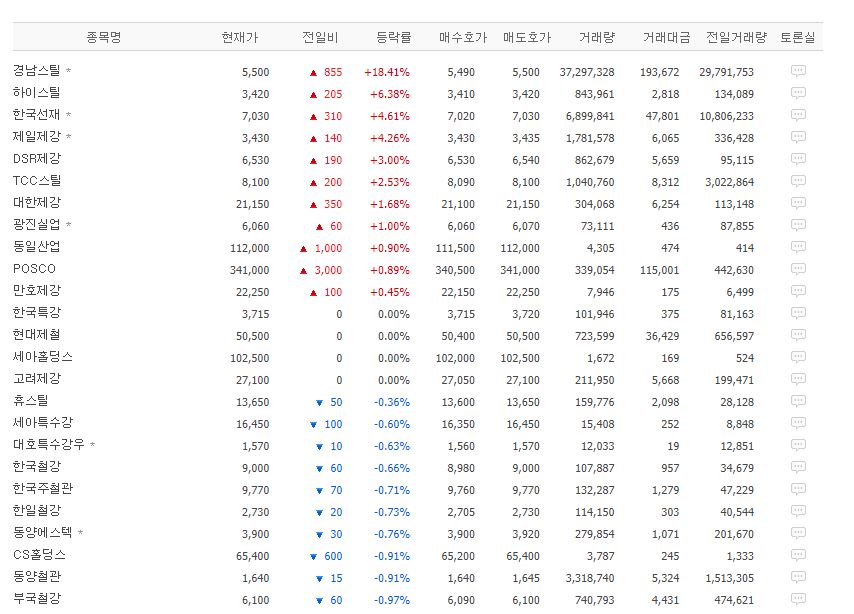Open the 휴스틸 stock link
Viewport: 854px width, 614px height.
coord(30,400)
